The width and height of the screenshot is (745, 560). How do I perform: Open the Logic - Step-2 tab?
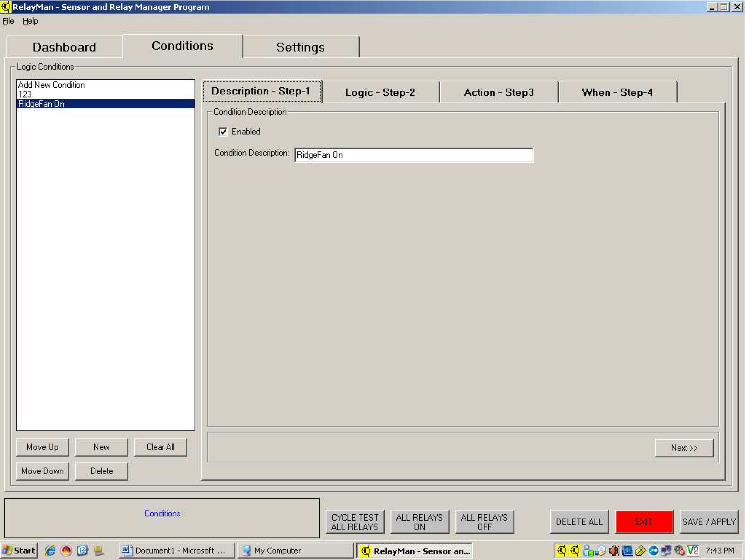pyautogui.click(x=380, y=92)
